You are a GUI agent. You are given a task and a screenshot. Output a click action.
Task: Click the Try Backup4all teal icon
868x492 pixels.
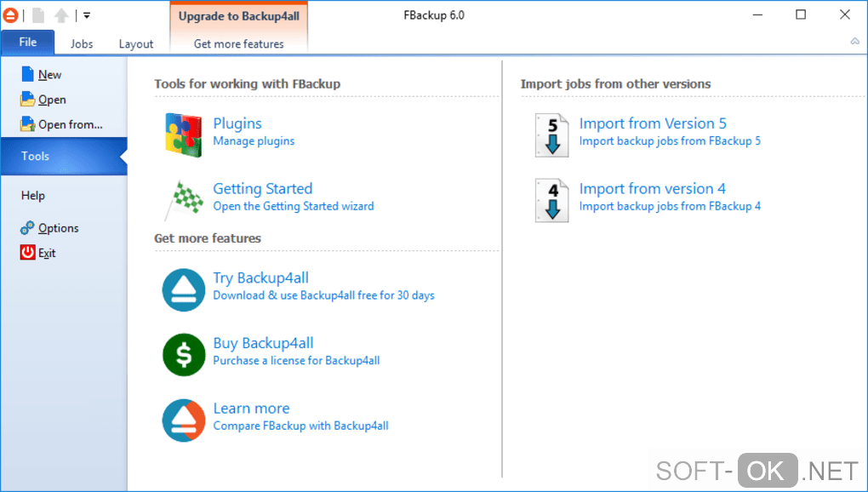(184, 289)
